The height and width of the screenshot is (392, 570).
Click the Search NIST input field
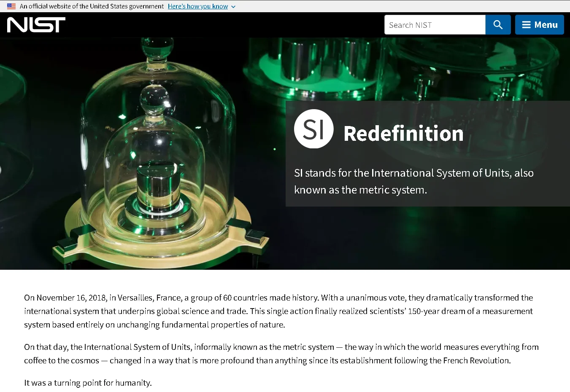coord(435,24)
